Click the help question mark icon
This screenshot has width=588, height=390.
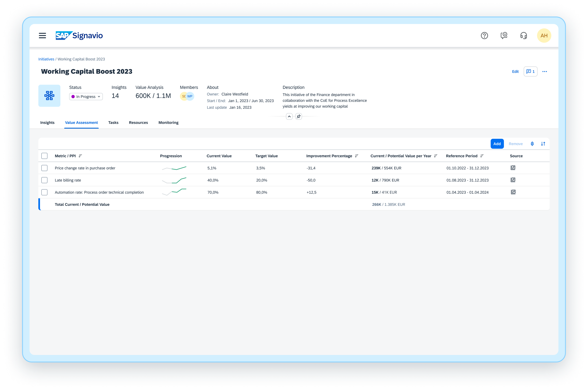pyautogui.click(x=484, y=36)
